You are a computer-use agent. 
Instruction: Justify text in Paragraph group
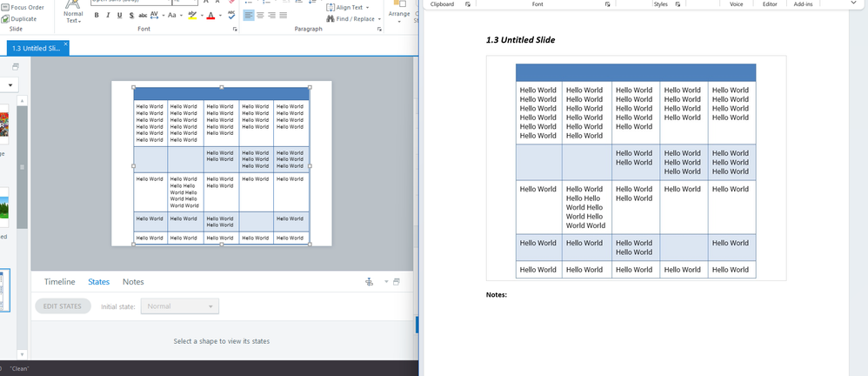[284, 16]
